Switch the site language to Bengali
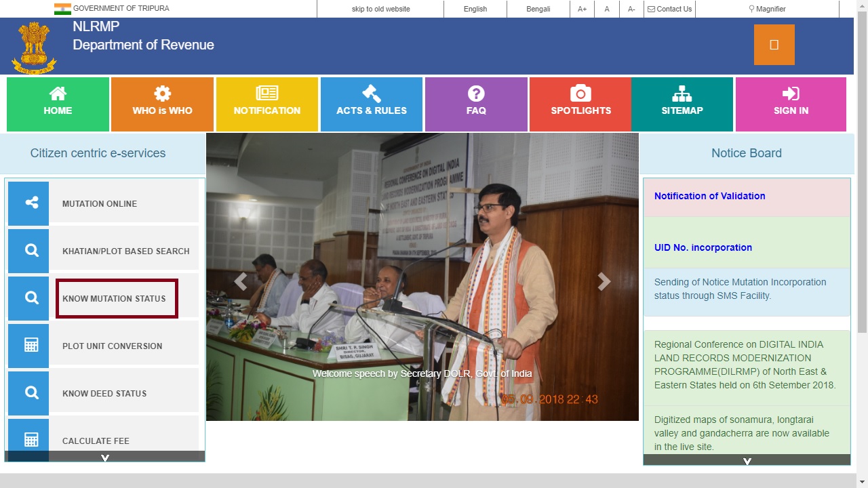The height and width of the screenshot is (488, 868). click(538, 9)
